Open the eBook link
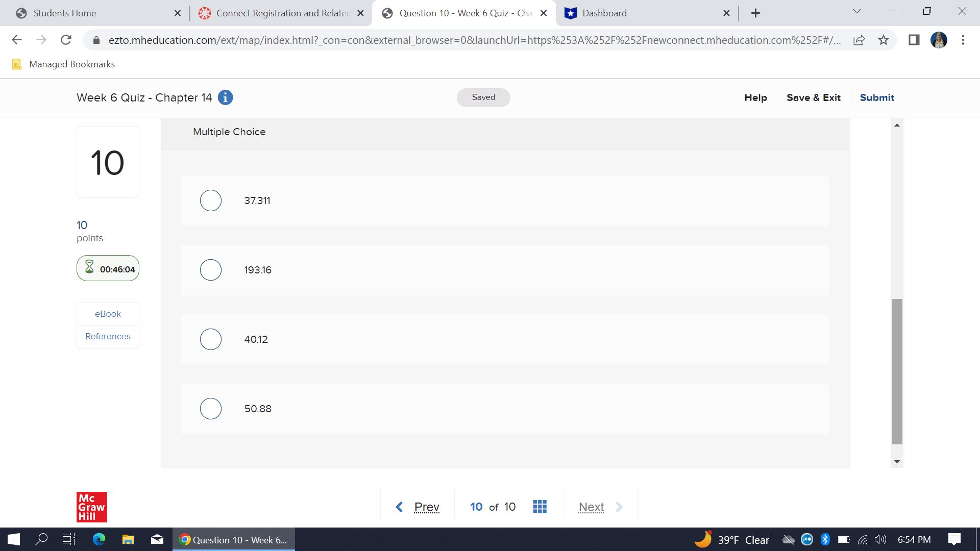This screenshot has height=551, width=980. pos(108,314)
